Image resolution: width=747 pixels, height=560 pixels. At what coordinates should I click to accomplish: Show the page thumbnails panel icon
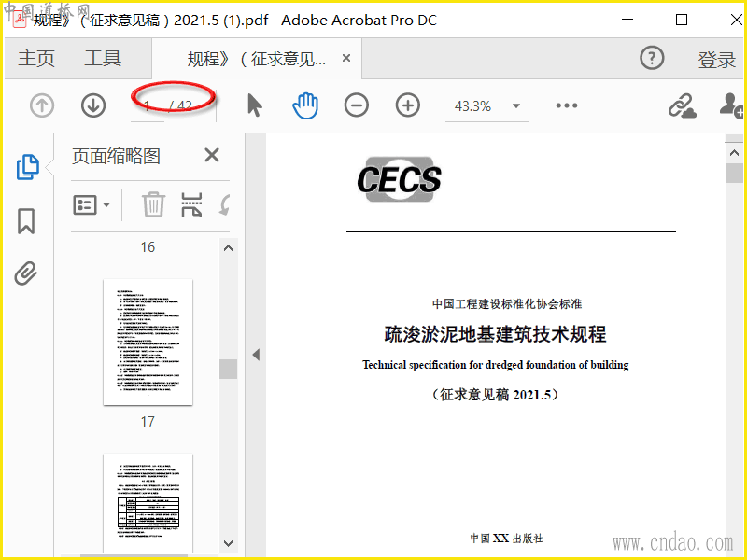(x=27, y=167)
